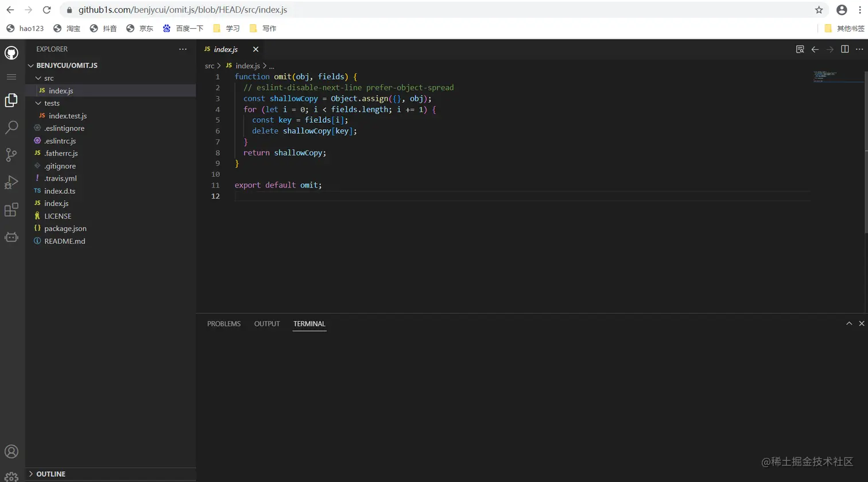
Task: Open the LICENSE file
Action: pos(111,216)
